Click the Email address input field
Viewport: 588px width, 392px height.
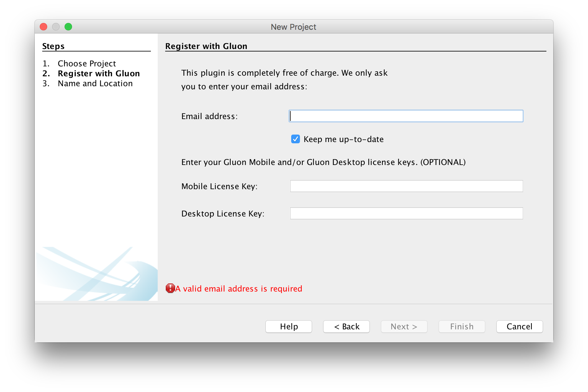[406, 116]
